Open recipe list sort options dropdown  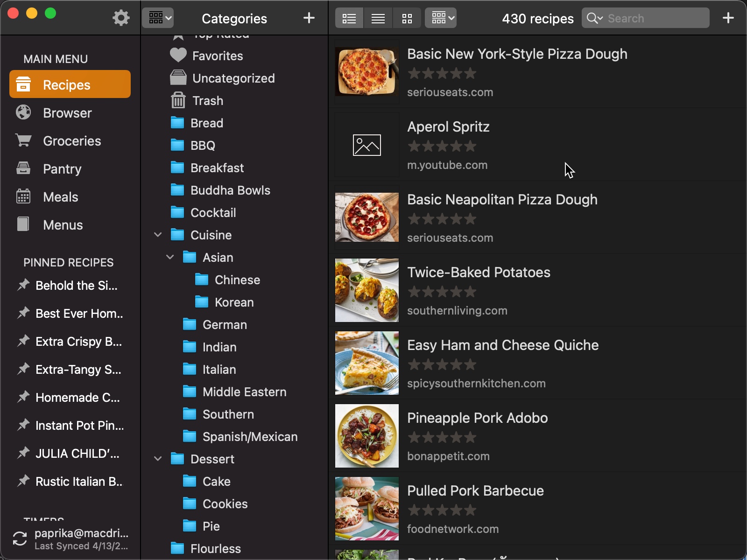tap(441, 18)
